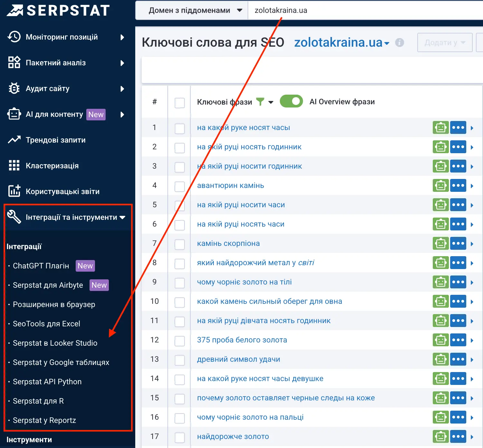This screenshot has width=483, height=448.
Task: Open the Домен з піддоменами dropdown
Action: 192,10
